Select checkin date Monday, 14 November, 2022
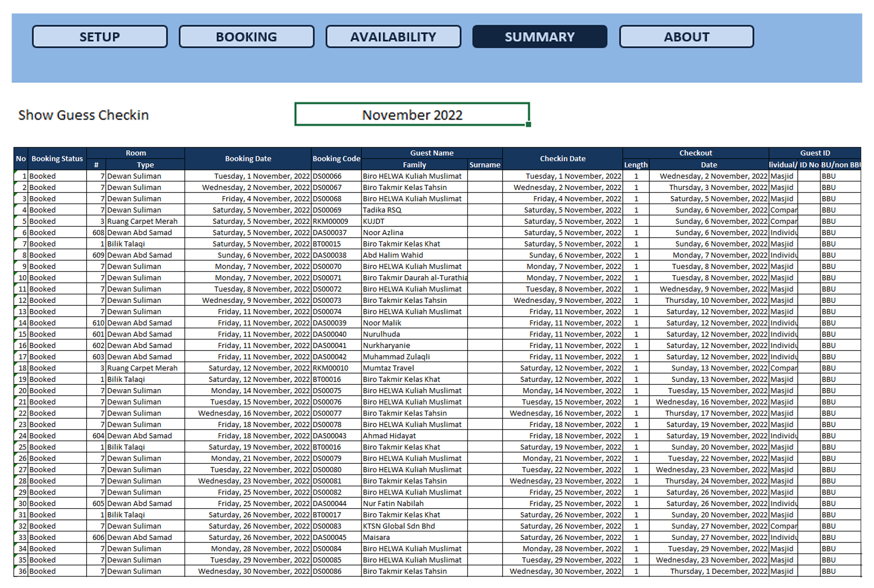874x588 pixels. click(x=562, y=390)
